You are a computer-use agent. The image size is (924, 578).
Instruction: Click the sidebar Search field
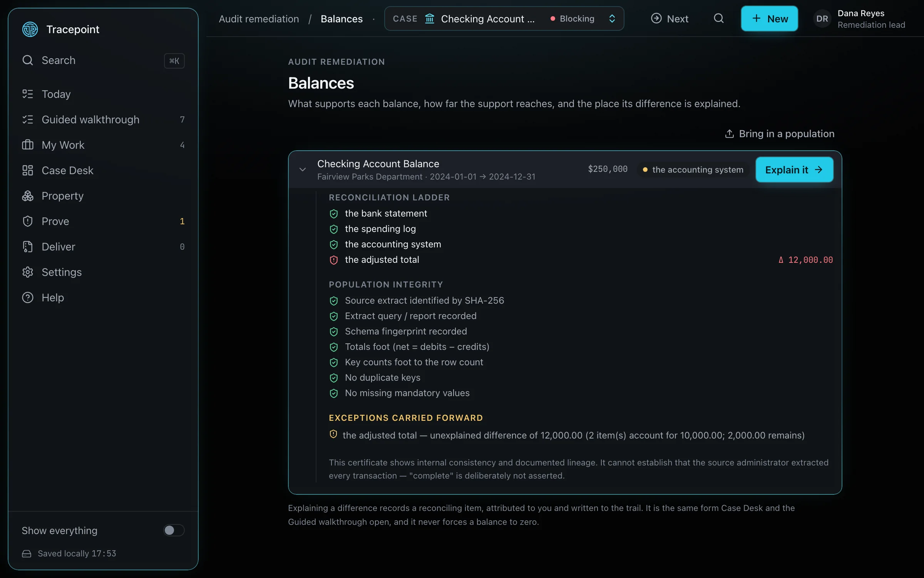[103, 60]
